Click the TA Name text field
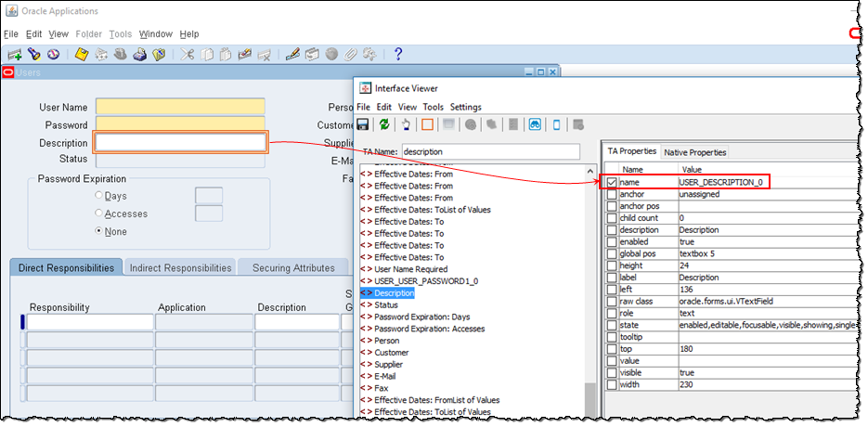Viewport: 868px width, 427px height. tap(490, 151)
